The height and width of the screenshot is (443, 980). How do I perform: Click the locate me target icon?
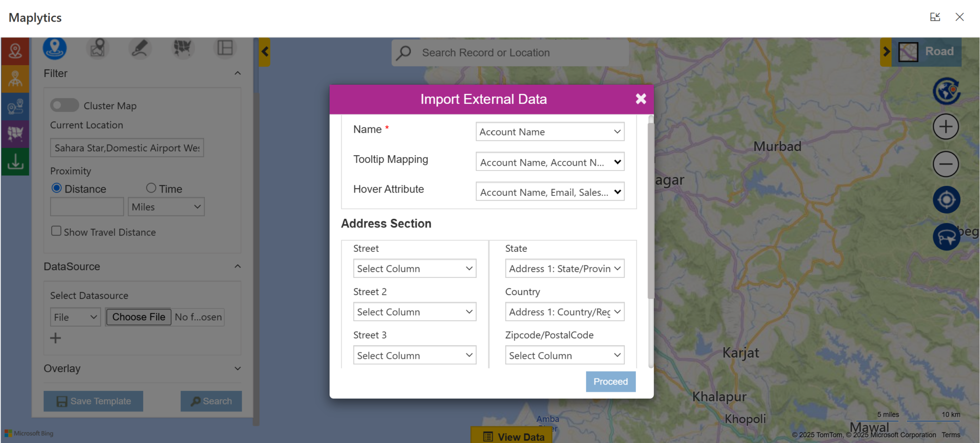[x=946, y=200]
